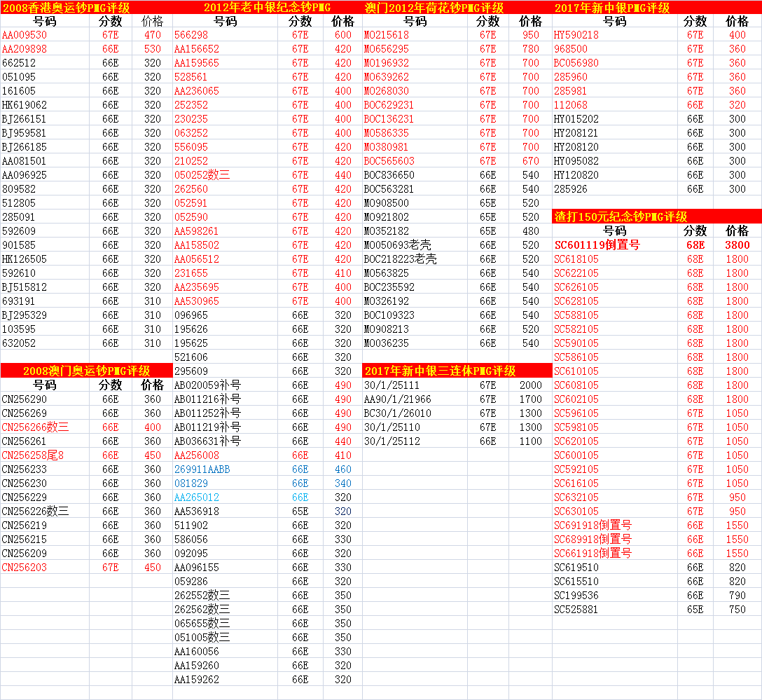Click the 2012年老中银纪念钞PMG title cell
Screen dimensions: 762x700
[268, 8]
